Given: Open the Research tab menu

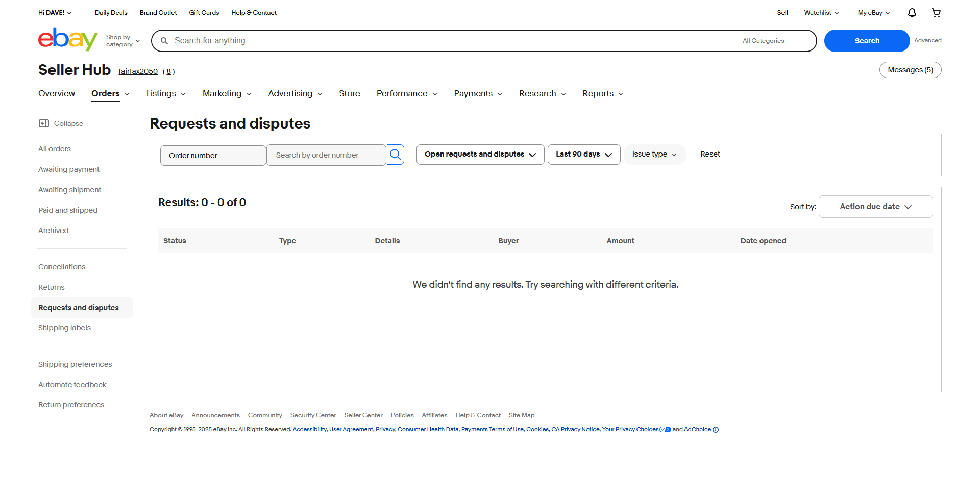Looking at the screenshot, I should tap(543, 94).
